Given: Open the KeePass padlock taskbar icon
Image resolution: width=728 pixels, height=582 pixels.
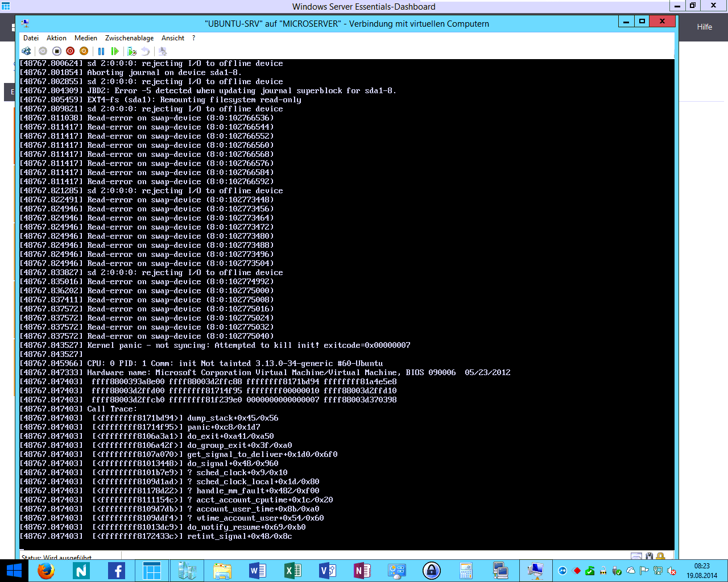Looking at the screenshot, I should coord(432,571).
